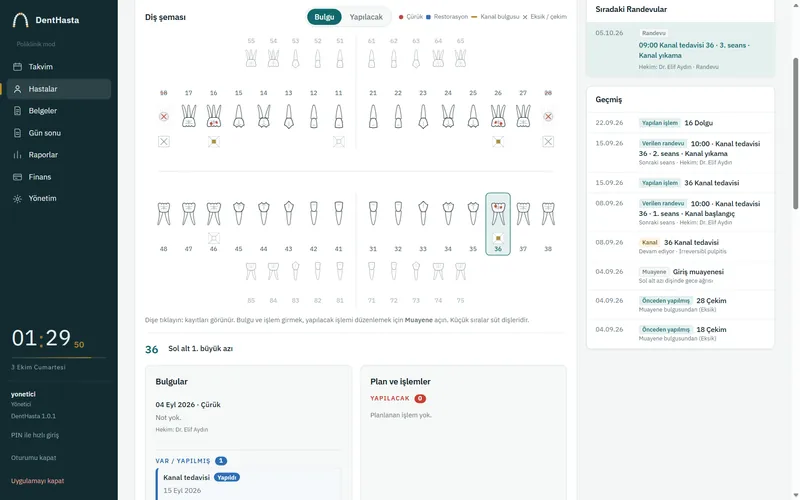Viewport: 800px width, 500px height.
Task: Select primary tooth 65
Action: (460, 58)
